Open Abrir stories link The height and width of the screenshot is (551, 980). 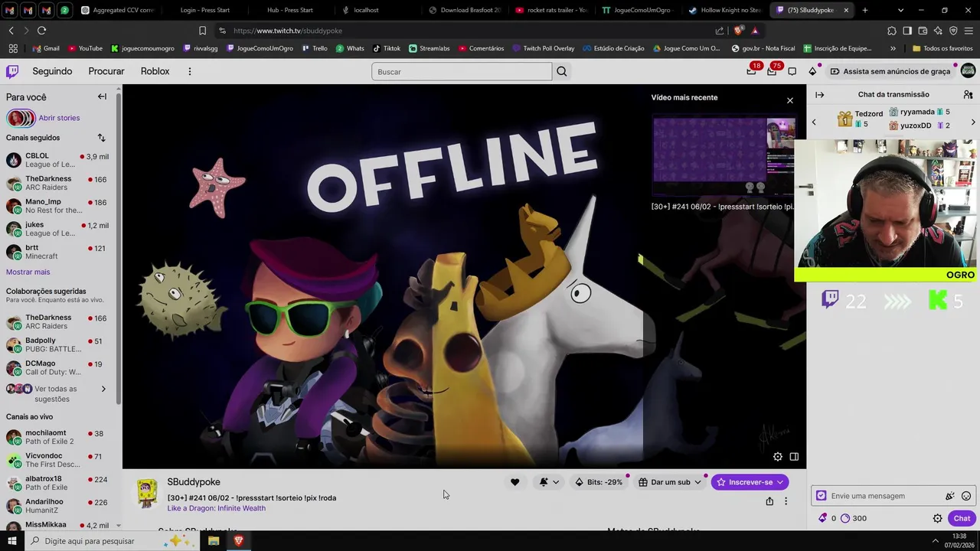click(x=59, y=118)
